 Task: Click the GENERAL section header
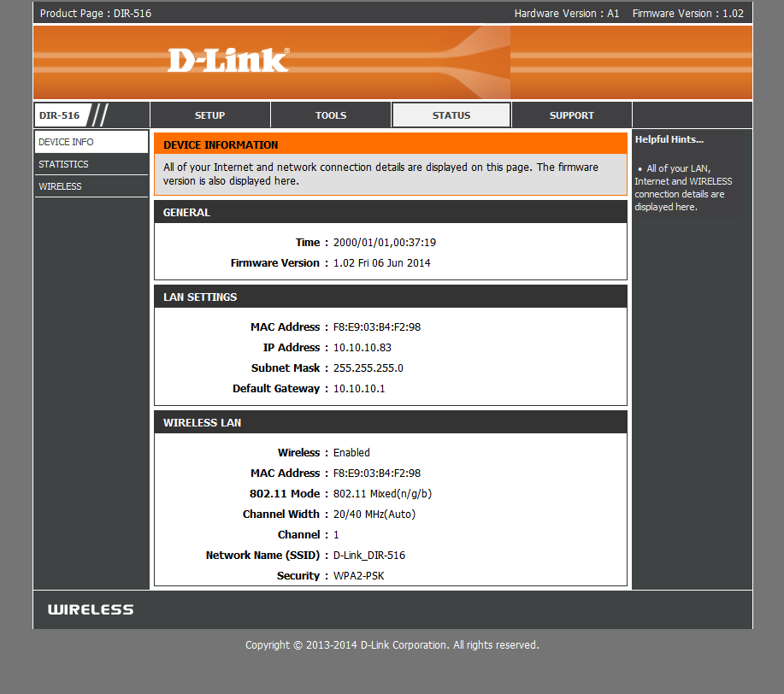391,212
